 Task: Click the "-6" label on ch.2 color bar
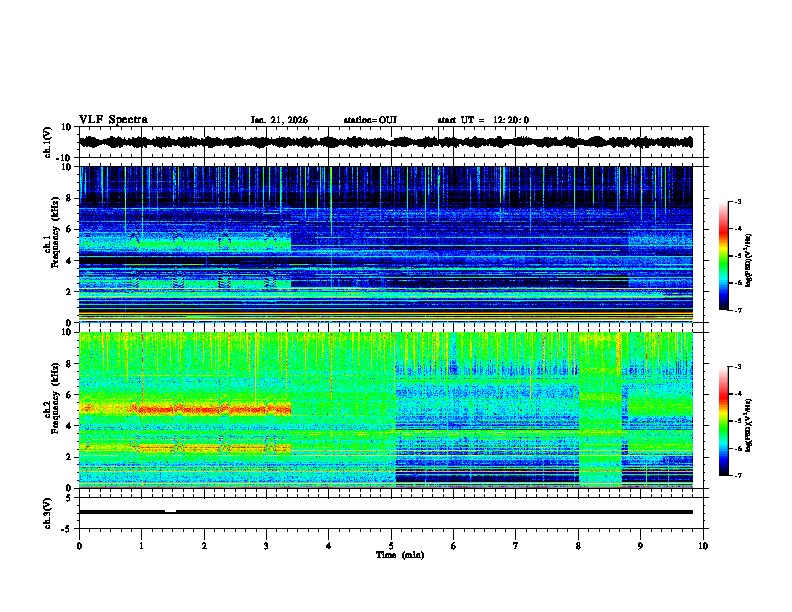(x=738, y=448)
